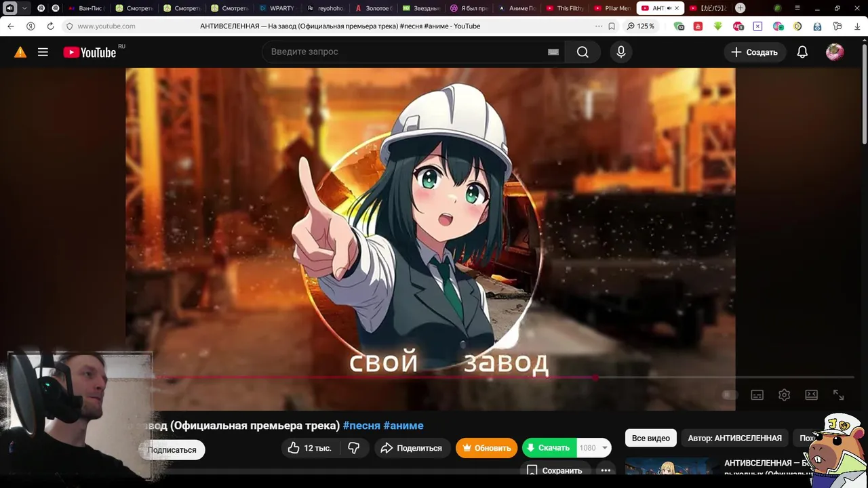The image size is (868, 488).
Task: Go back with browser back arrow
Action: [x=10, y=26]
